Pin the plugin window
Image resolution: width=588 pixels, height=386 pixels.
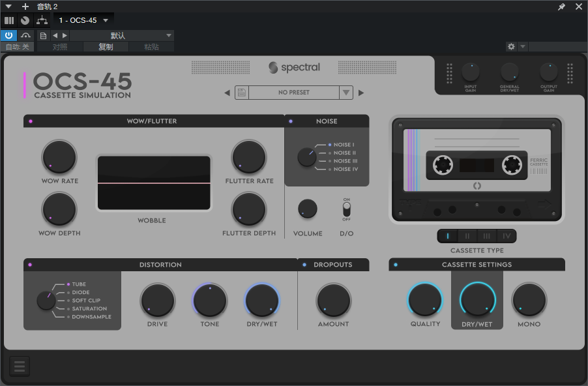pyautogui.click(x=561, y=7)
